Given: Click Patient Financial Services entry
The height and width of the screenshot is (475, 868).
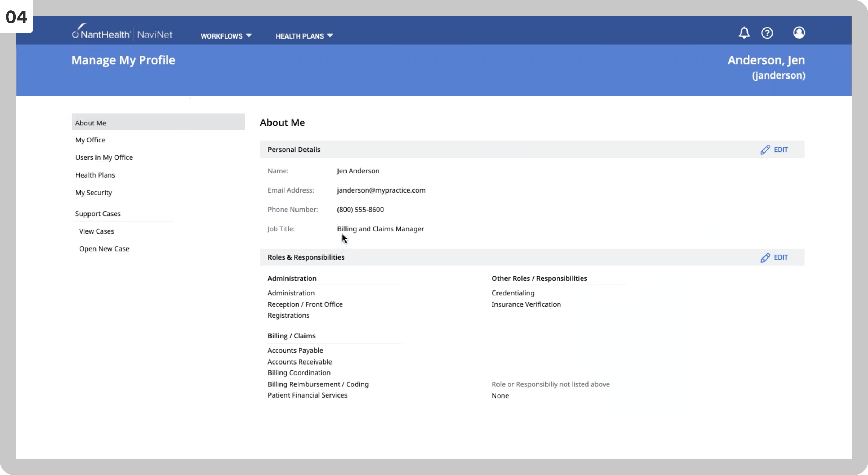Looking at the screenshot, I should click(x=307, y=395).
